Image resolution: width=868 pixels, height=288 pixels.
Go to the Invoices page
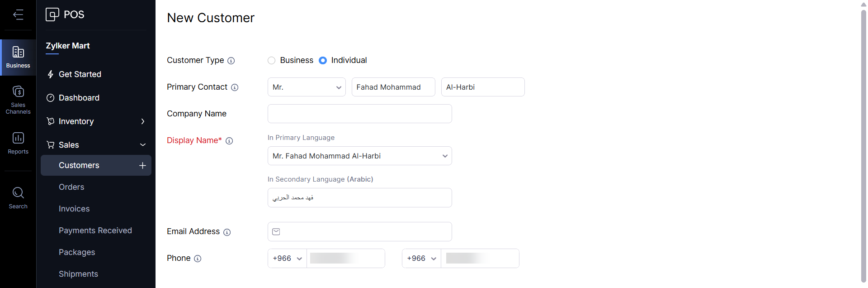point(74,209)
